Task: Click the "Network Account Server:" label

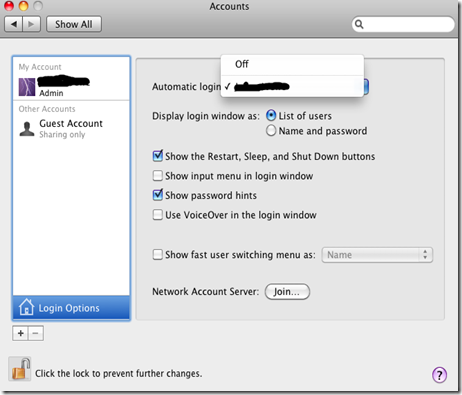Action: coord(205,292)
